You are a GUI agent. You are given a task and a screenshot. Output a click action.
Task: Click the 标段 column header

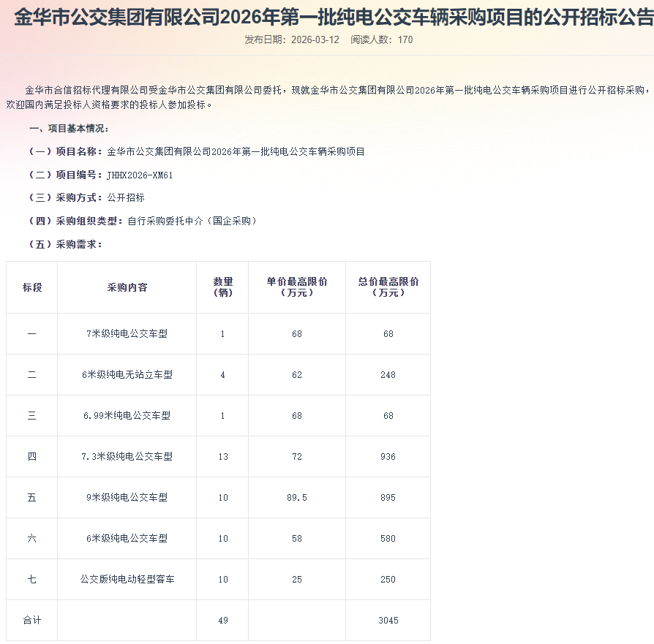[x=31, y=287]
